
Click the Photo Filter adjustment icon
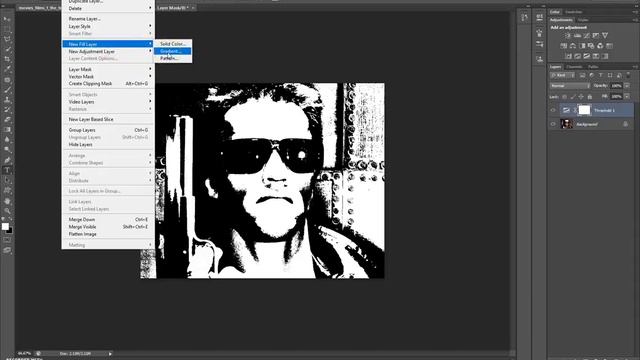point(591,46)
